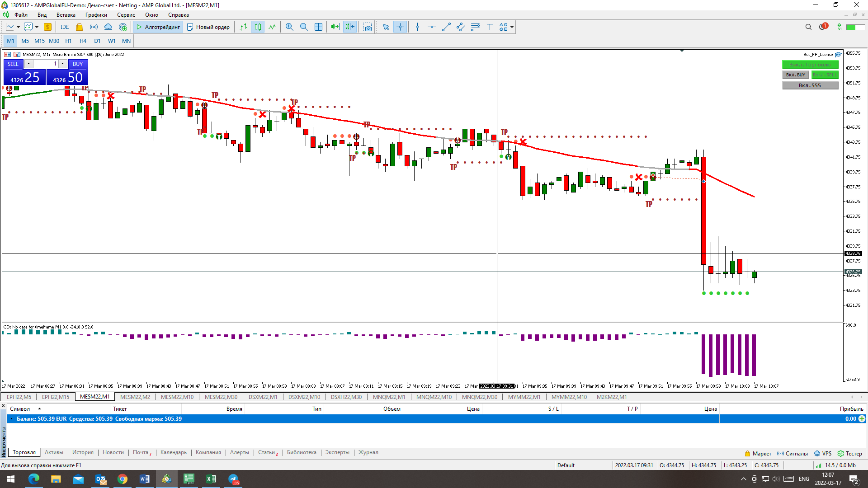
Task: Pick the trendline drawing tool
Action: [446, 27]
